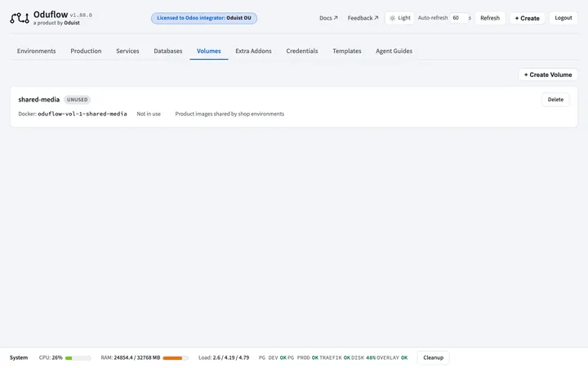Click the Load 2.6 / 4.19 / 4.79 readout
Viewport: 588px width, 368px height.
pyautogui.click(x=224, y=358)
